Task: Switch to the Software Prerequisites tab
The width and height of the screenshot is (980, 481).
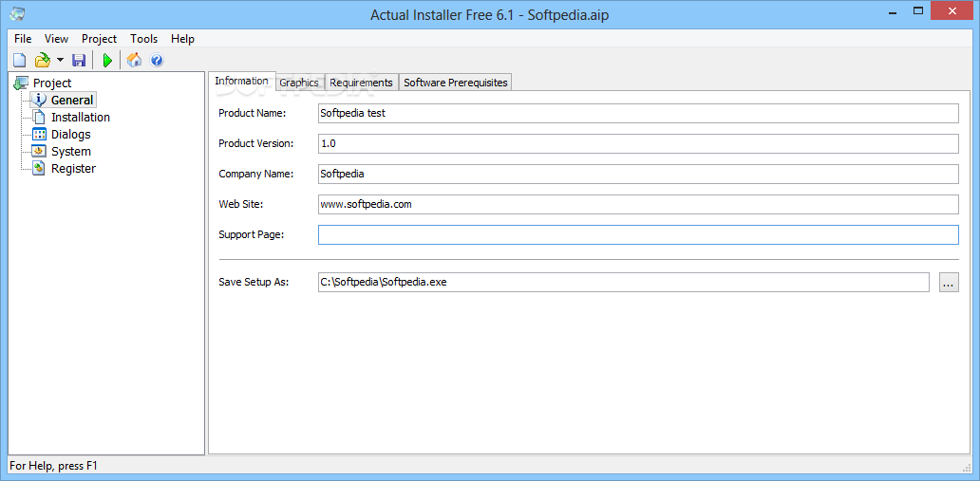Action: [x=456, y=83]
